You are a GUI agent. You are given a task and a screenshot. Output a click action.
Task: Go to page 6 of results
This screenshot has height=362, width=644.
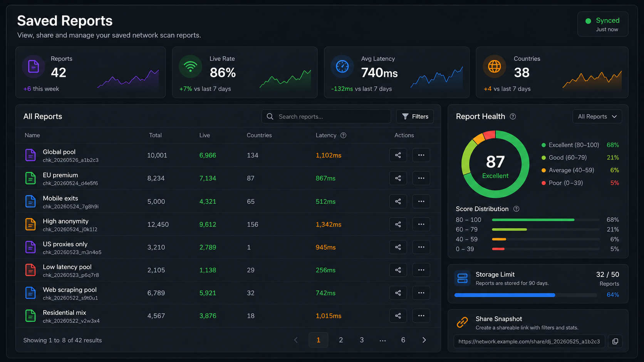tap(403, 340)
